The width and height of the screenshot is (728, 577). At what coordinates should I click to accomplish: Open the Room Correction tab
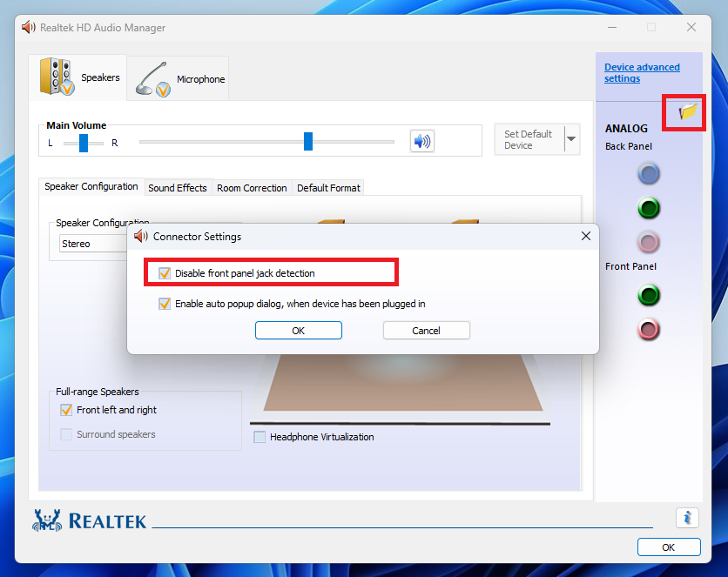click(253, 188)
